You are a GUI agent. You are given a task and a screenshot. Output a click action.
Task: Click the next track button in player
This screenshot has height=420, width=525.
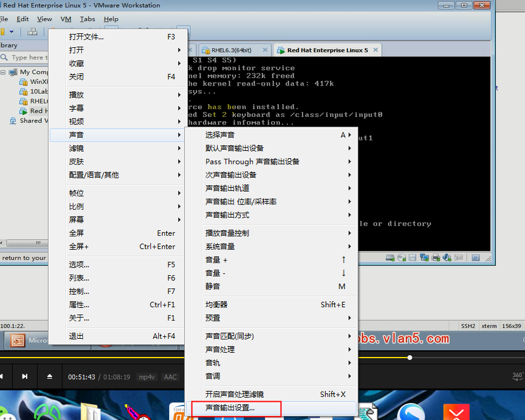(25, 376)
